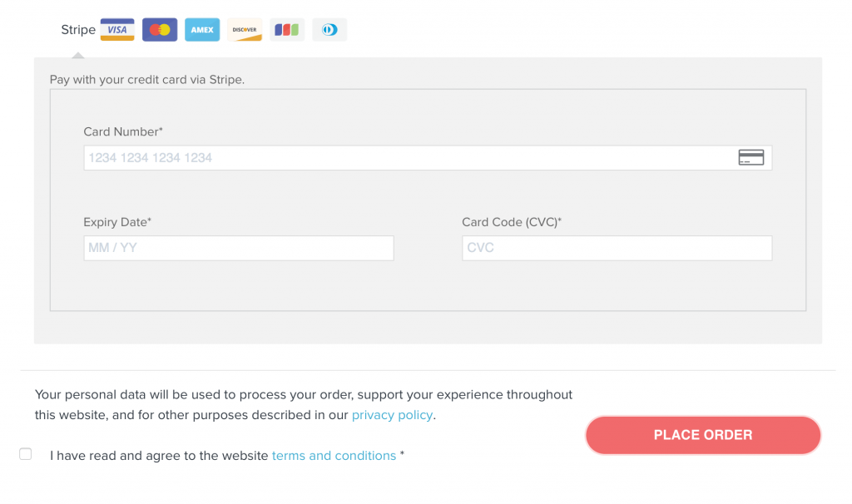Screen dimensions: 852x504
Task: Click the JCB card brand icon
Action: pos(286,29)
